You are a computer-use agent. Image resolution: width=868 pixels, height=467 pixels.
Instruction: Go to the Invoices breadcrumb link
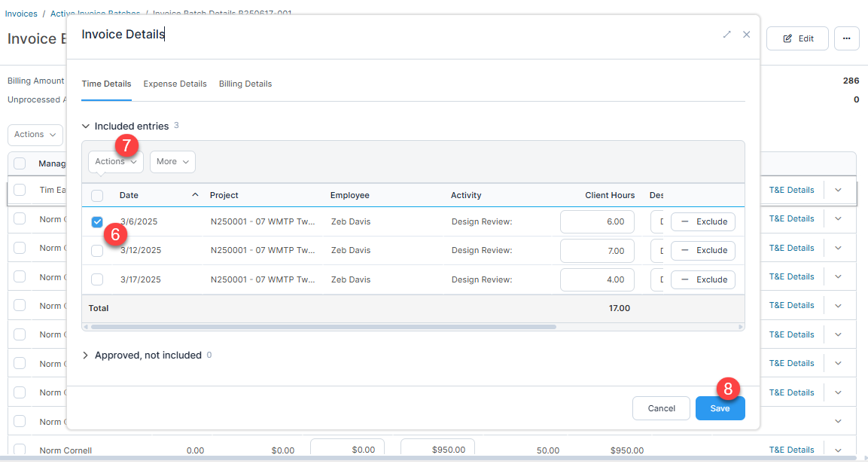coord(21,14)
